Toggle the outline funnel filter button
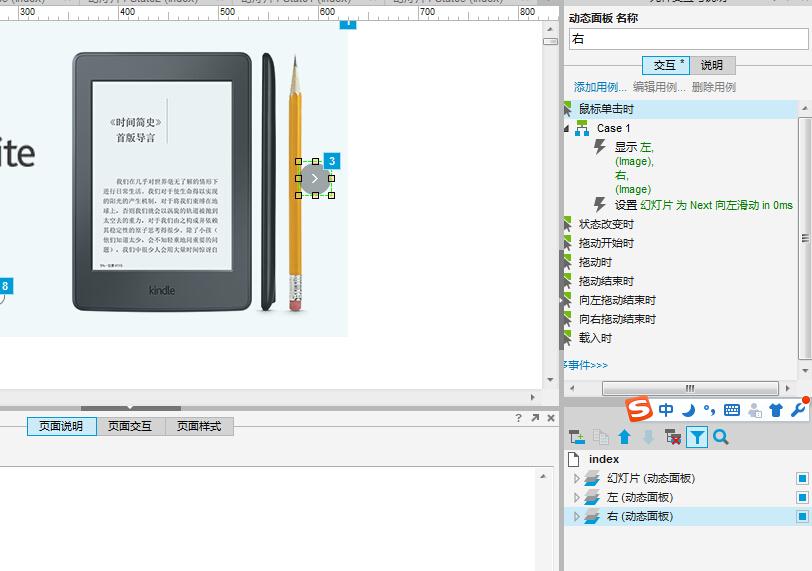The image size is (812, 571). [697, 437]
